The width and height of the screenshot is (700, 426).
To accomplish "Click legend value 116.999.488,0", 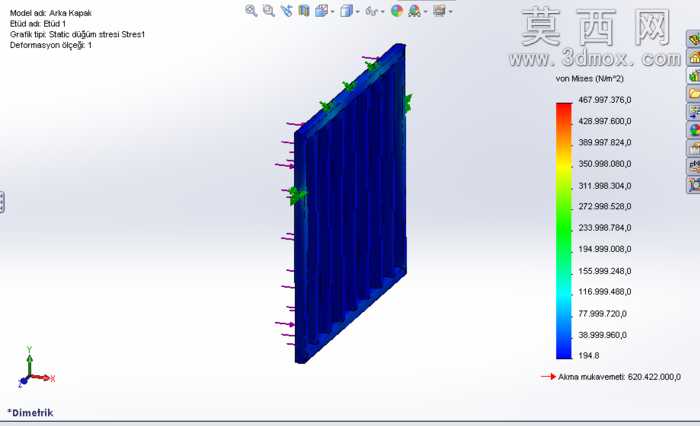I will click(x=605, y=292).
